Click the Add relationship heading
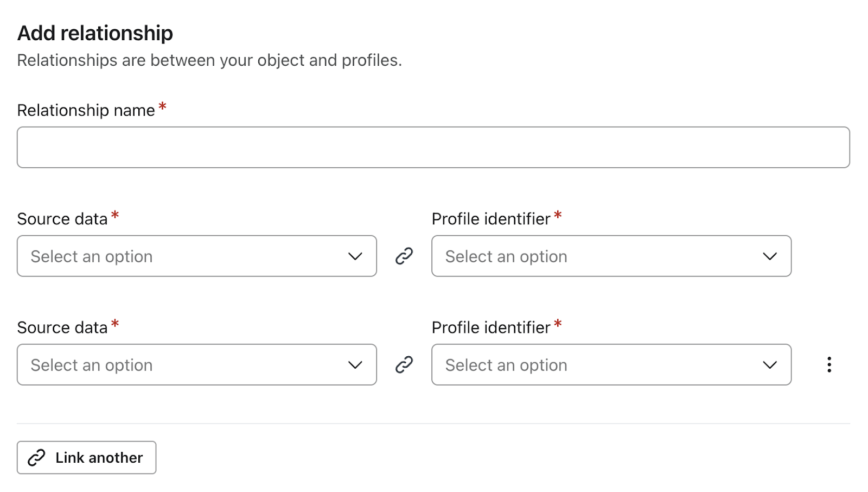The height and width of the screenshot is (492, 868). click(95, 33)
